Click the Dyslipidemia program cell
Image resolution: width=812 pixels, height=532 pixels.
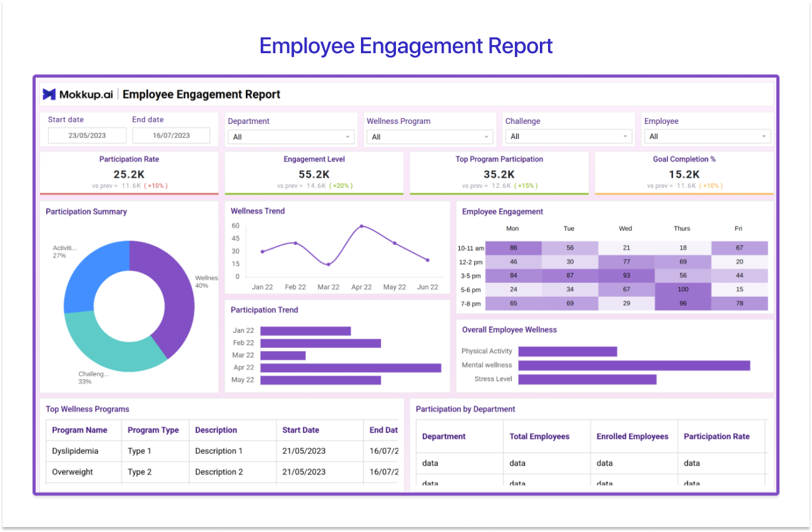pos(75,451)
